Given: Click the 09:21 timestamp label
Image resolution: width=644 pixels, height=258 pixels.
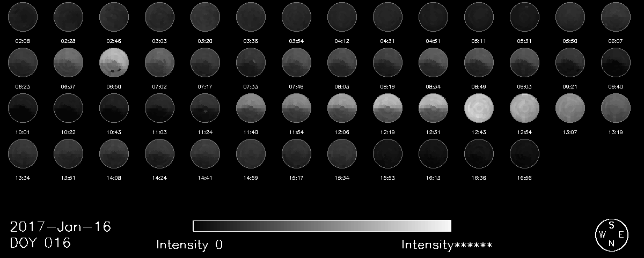Looking at the screenshot, I should (570, 86).
